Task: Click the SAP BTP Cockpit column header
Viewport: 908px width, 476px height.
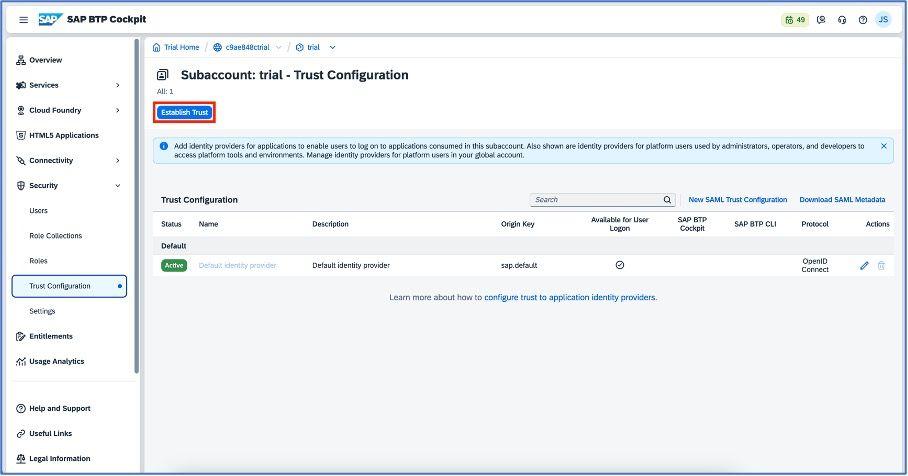Action: point(692,224)
